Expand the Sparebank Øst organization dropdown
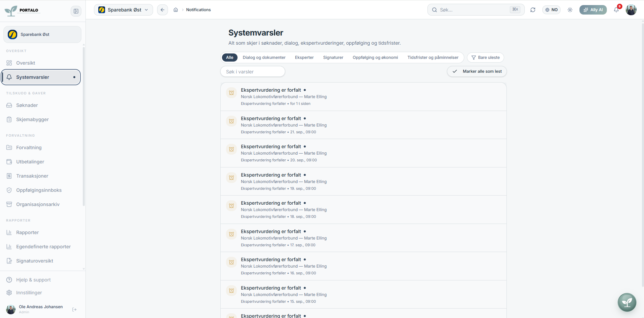The height and width of the screenshot is (318, 644). [x=123, y=10]
